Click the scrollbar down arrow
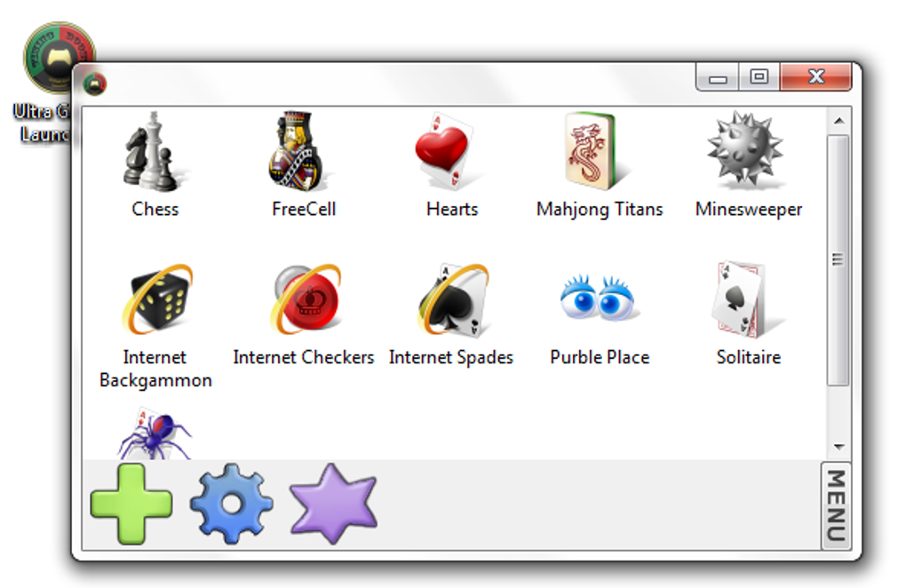Viewport: 906px width, 588px height. (x=839, y=447)
